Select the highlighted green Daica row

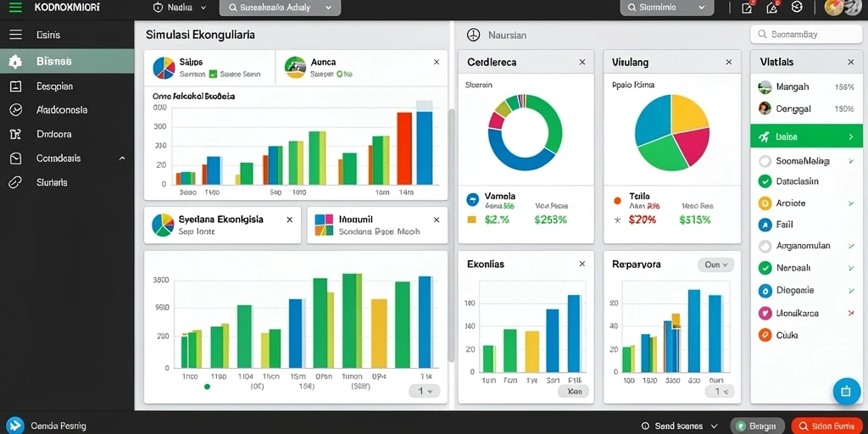point(807,136)
